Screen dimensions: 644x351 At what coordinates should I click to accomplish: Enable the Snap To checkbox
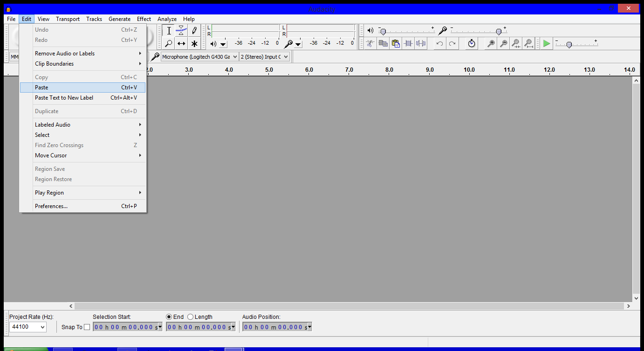(87, 327)
